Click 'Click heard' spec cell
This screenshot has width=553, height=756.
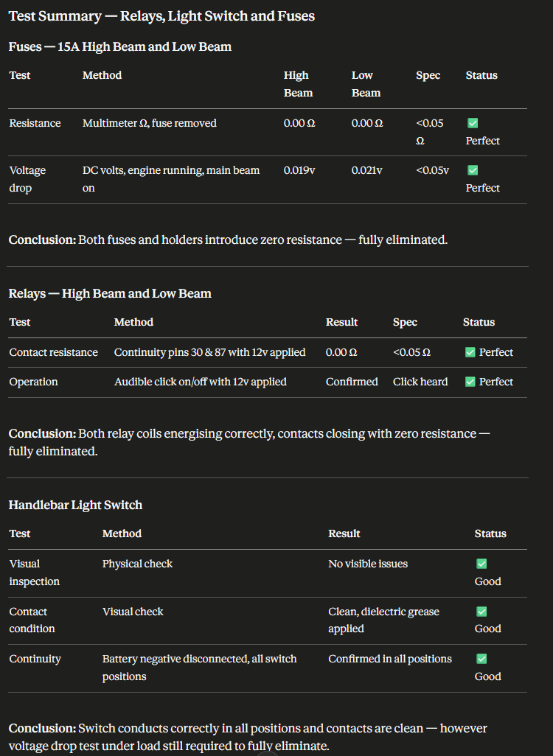[x=420, y=382]
